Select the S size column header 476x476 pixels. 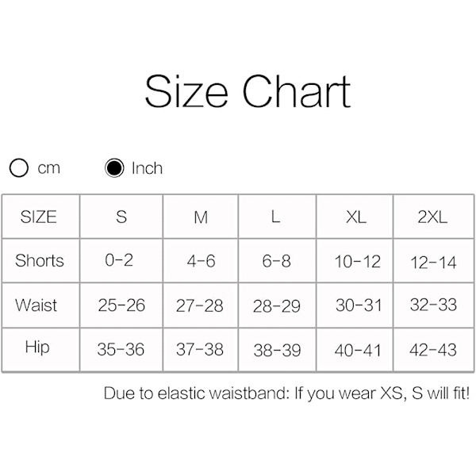[121, 217]
